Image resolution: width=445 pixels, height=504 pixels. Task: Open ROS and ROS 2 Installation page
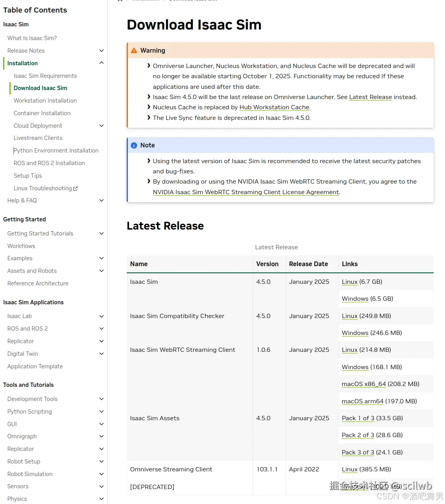[49, 163]
